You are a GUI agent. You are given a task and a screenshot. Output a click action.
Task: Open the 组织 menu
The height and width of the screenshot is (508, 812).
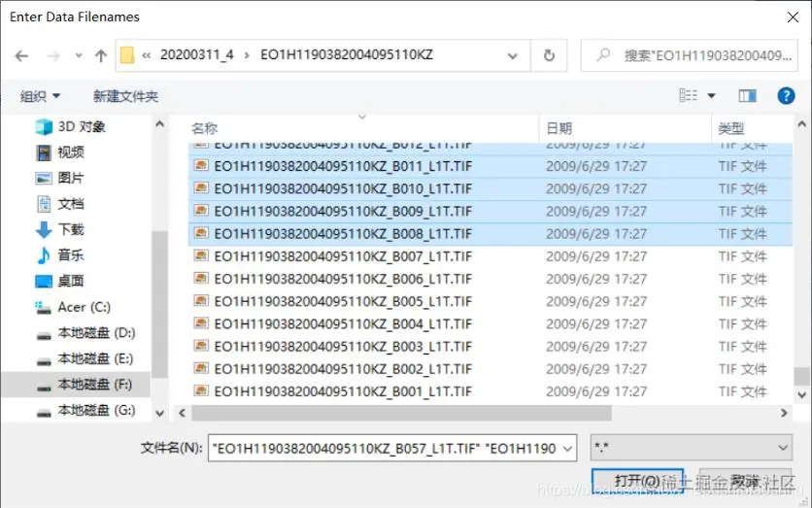point(40,96)
